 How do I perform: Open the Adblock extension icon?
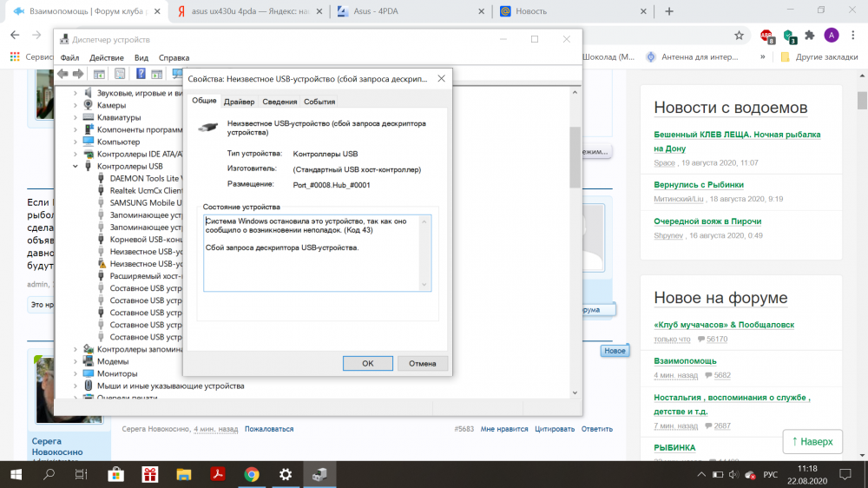coord(767,36)
